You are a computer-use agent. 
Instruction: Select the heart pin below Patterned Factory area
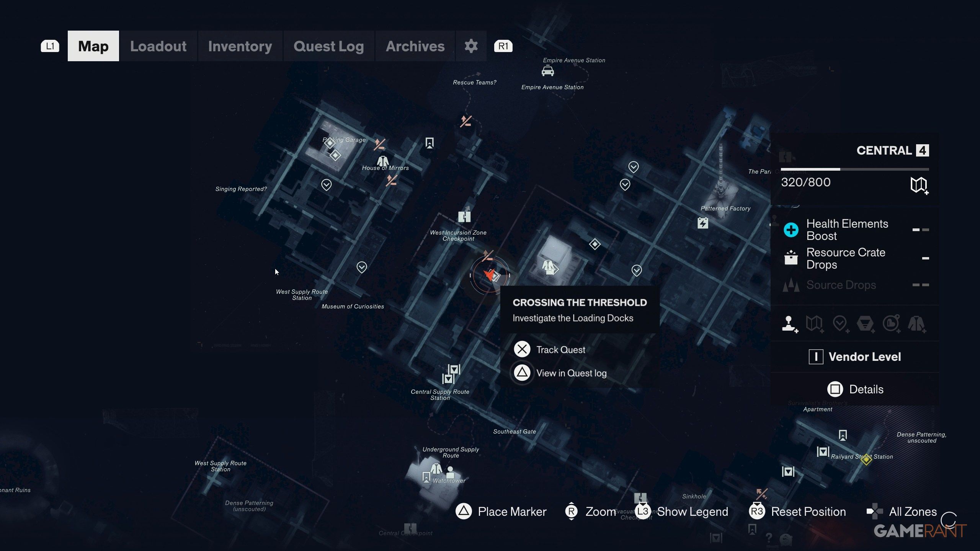click(x=637, y=271)
